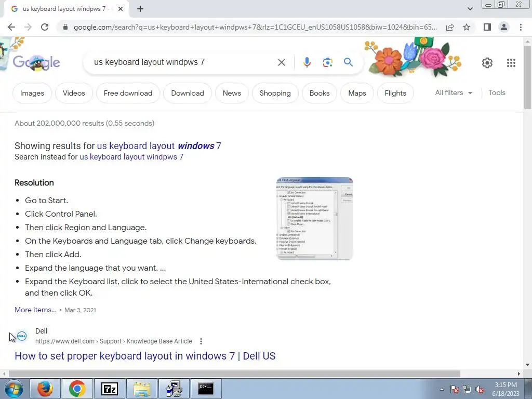532x399 pixels.
Task: Switch to Shopping results
Action: tap(275, 93)
